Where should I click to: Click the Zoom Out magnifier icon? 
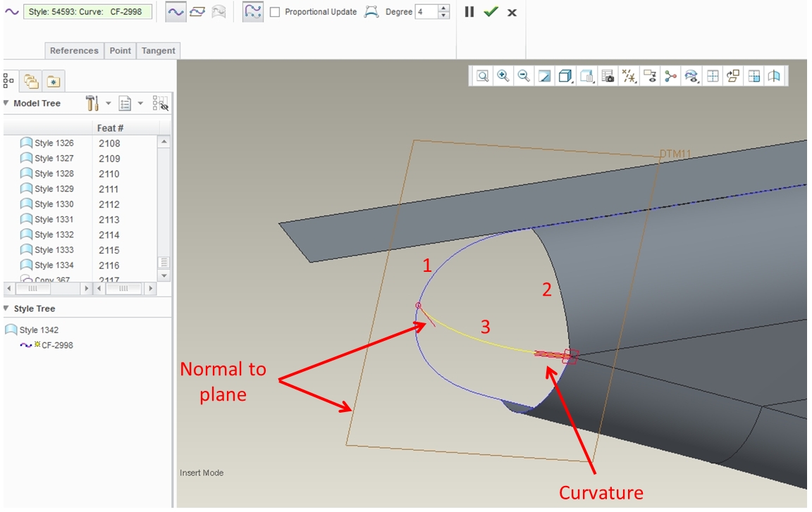pos(524,77)
